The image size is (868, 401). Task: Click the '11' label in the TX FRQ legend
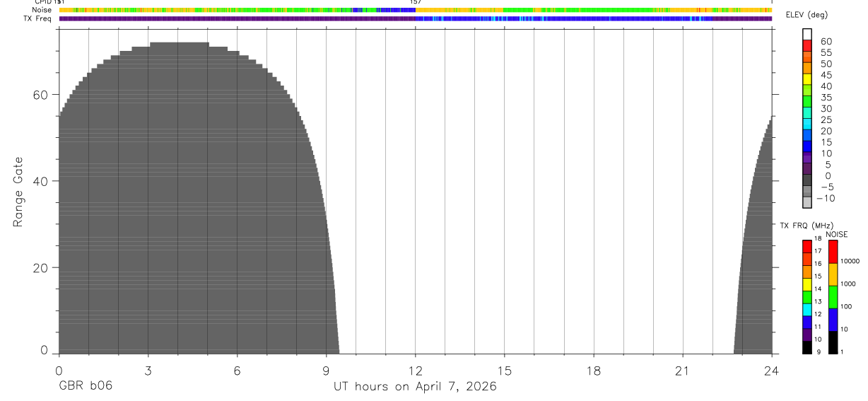tap(816, 327)
